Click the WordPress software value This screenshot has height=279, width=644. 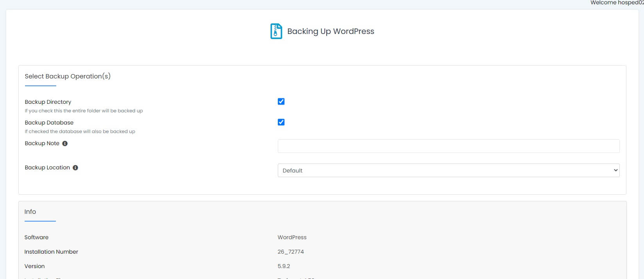[x=292, y=237]
